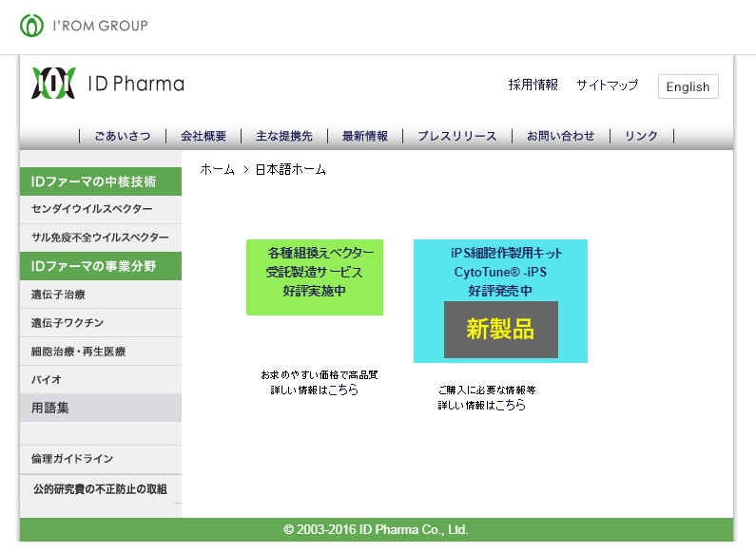Open the 最新情報 menu item

coord(365,136)
